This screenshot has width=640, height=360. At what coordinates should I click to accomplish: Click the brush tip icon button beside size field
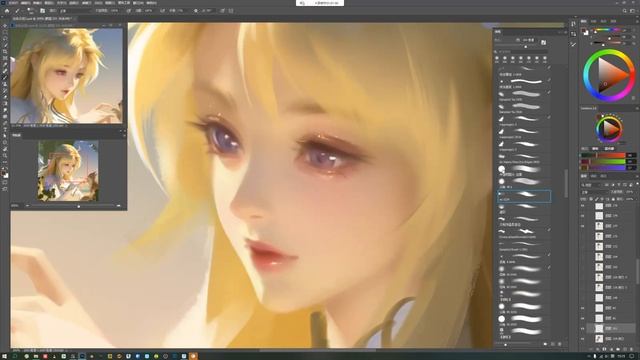coord(543,42)
